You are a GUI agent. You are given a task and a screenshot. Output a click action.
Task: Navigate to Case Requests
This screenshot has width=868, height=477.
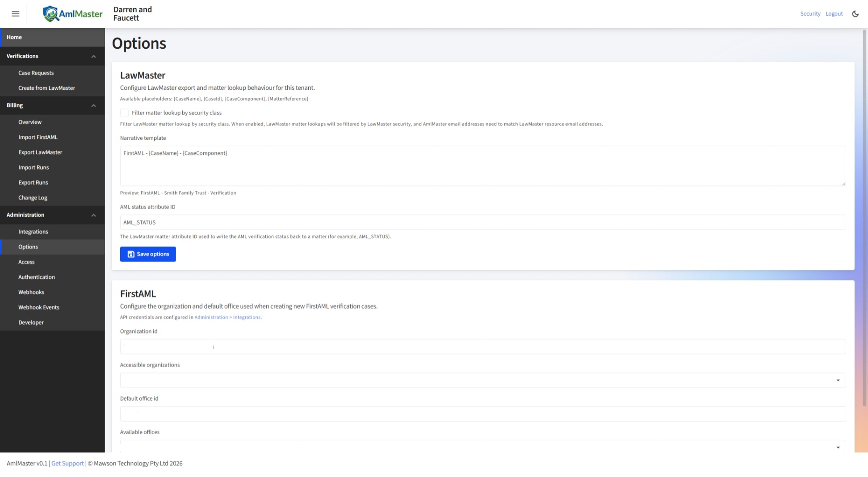pos(36,73)
